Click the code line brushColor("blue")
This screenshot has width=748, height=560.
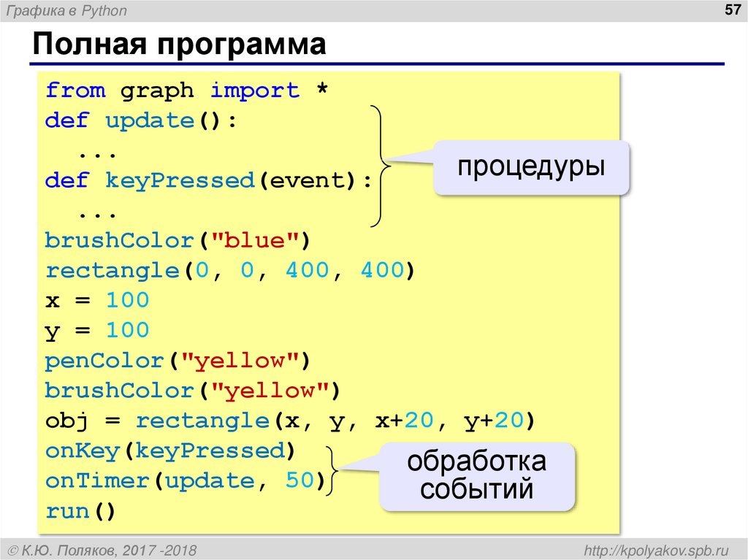178,240
